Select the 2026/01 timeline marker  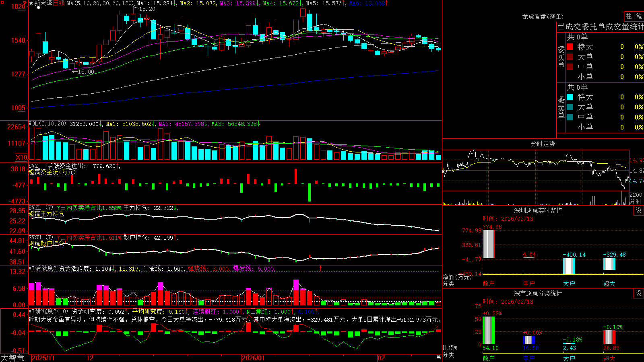pos(254,358)
